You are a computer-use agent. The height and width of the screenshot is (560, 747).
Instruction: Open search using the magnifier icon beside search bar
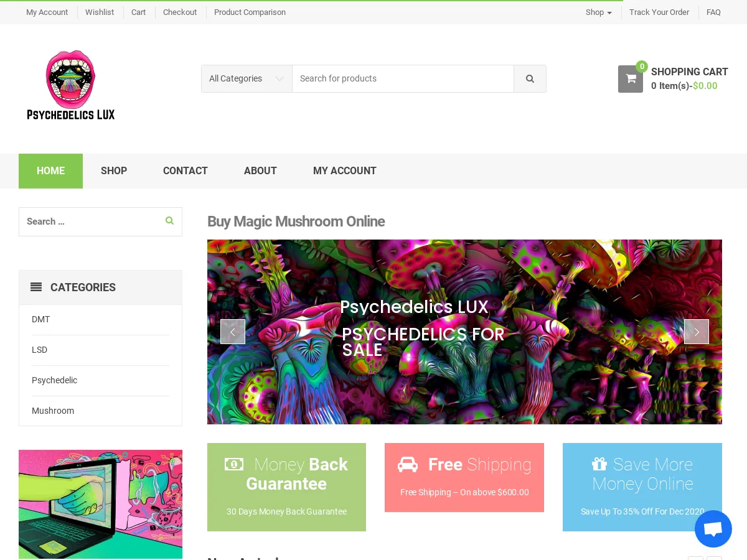530,78
